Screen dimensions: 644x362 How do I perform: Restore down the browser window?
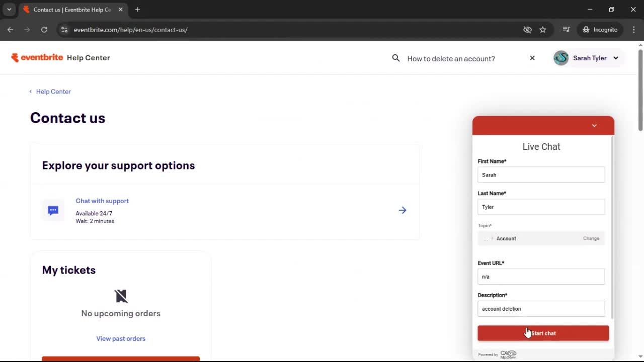click(x=612, y=10)
